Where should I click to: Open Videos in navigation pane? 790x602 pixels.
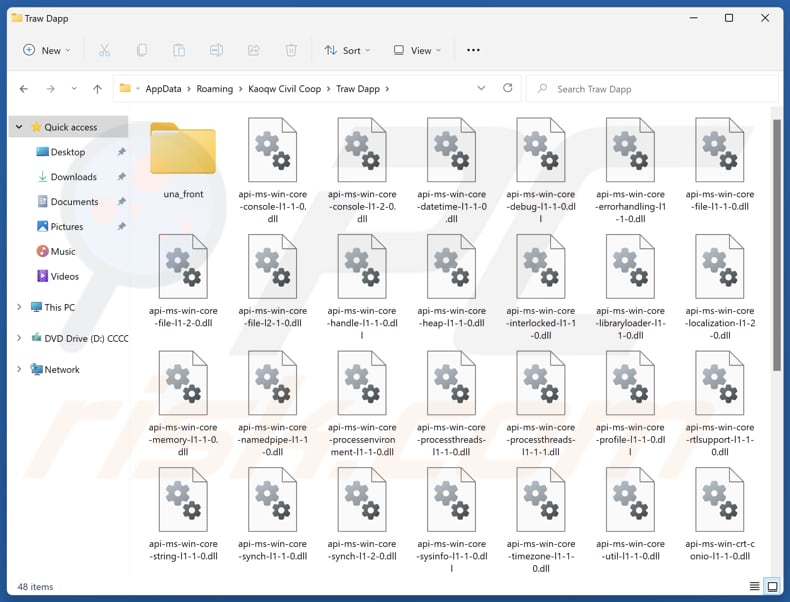point(64,276)
